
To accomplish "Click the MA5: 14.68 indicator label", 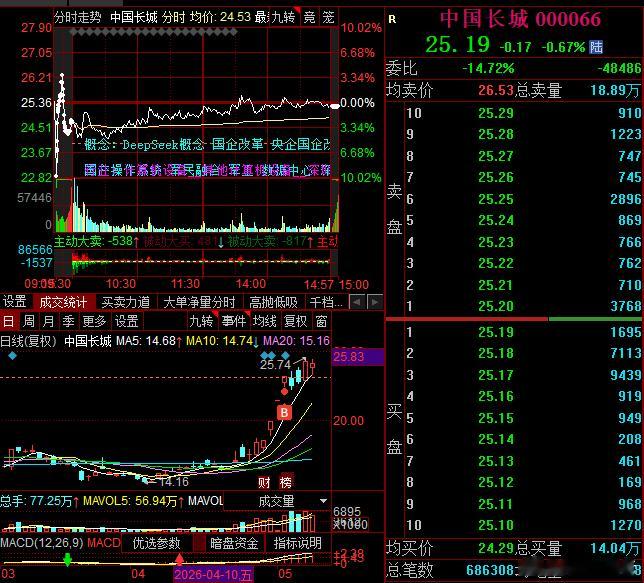I will click(149, 341).
